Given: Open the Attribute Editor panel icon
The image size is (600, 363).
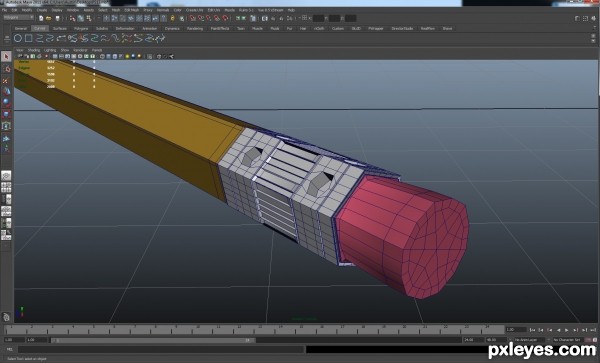Looking at the screenshot, I should coord(577,18).
